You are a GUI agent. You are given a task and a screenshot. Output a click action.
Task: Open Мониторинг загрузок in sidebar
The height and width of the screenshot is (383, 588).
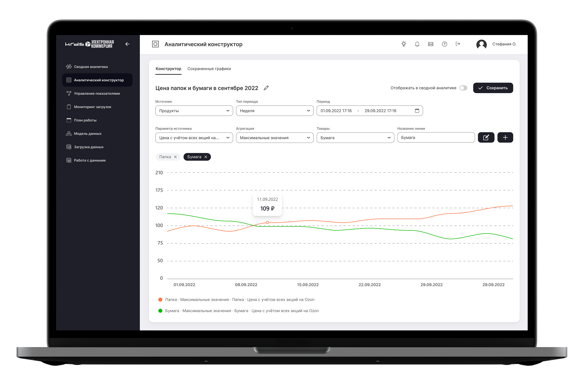tap(92, 107)
